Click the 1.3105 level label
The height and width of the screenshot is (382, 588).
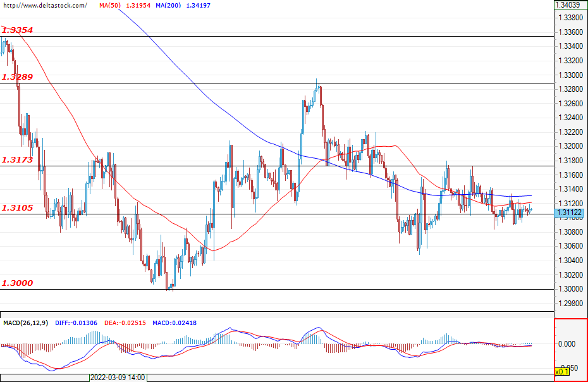pos(17,208)
